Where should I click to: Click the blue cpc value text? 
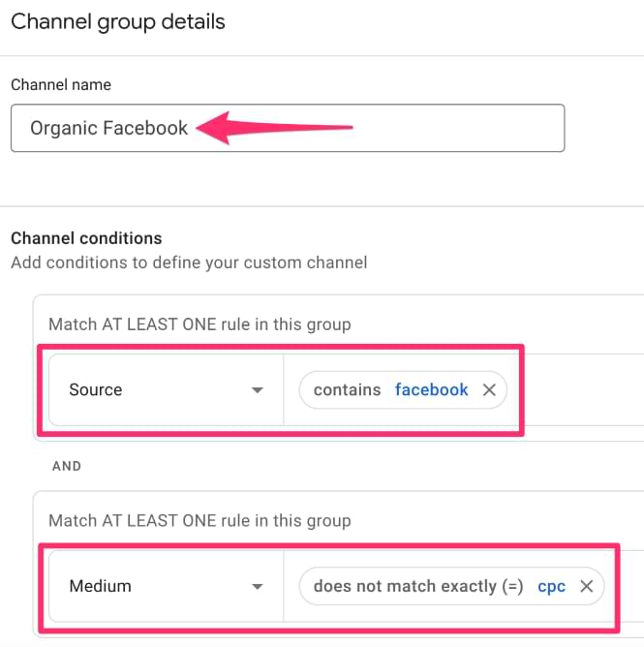point(552,587)
